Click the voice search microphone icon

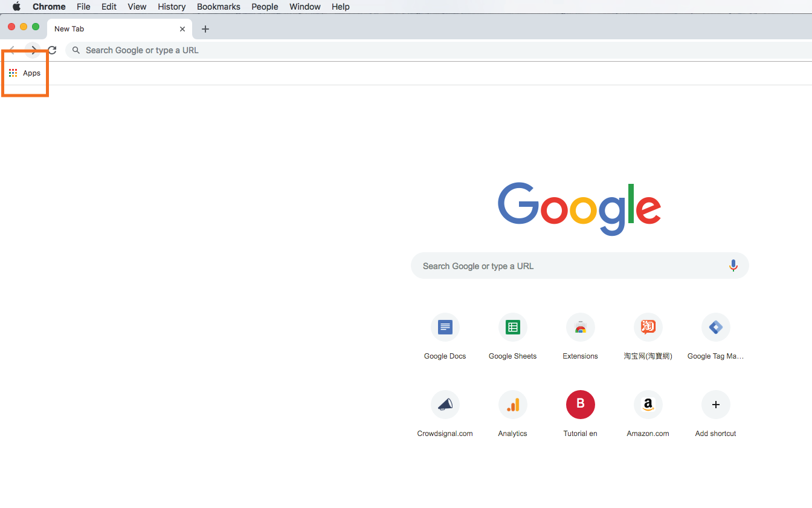(x=733, y=265)
